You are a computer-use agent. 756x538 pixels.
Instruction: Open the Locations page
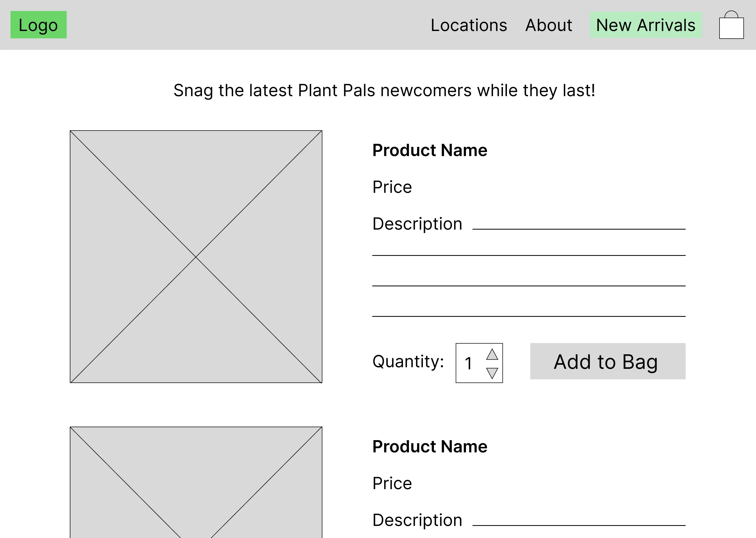(469, 25)
